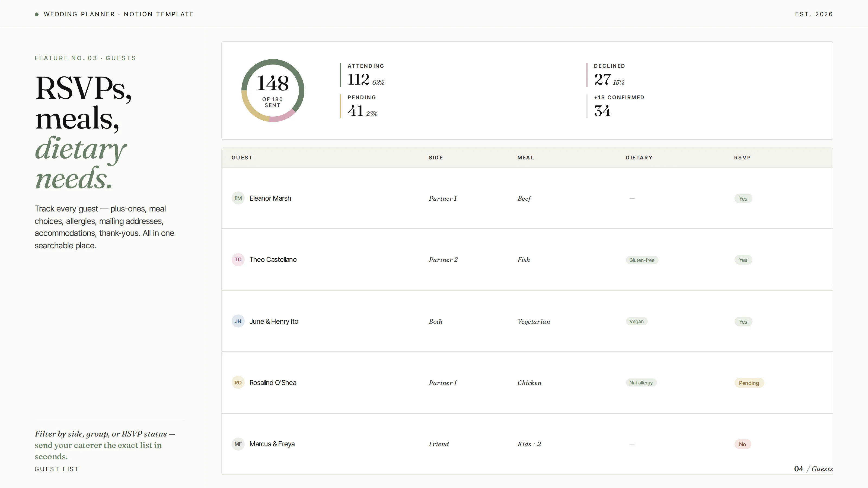Click the Partner 2 side cell

[x=443, y=260]
